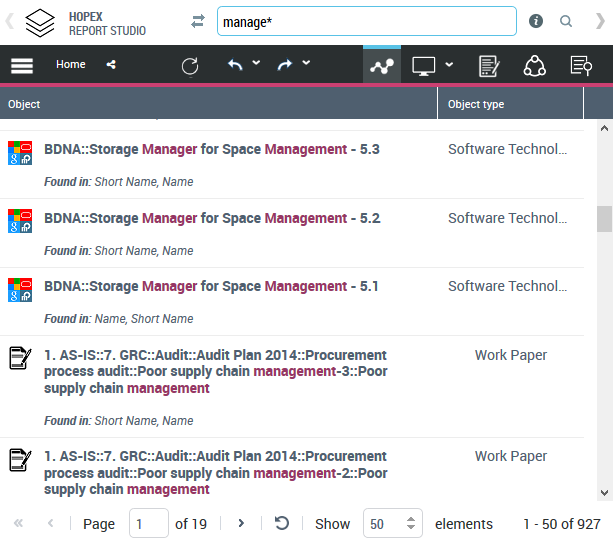This screenshot has width=613, height=543.
Task: Sort by the Object type column header
Action: [476, 104]
